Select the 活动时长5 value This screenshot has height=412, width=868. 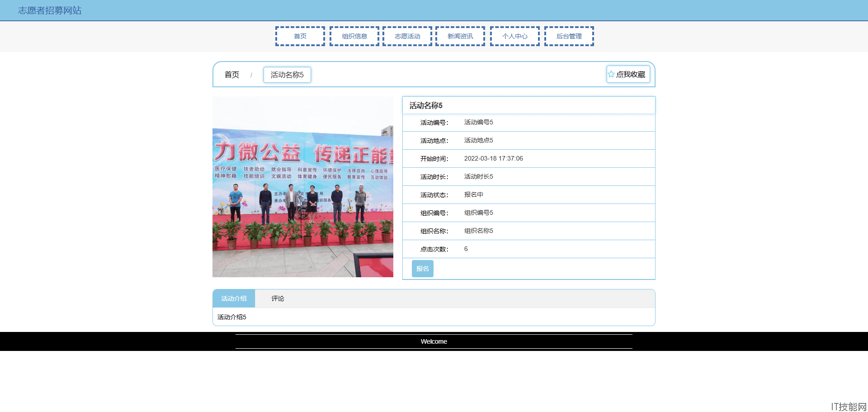pyautogui.click(x=479, y=176)
